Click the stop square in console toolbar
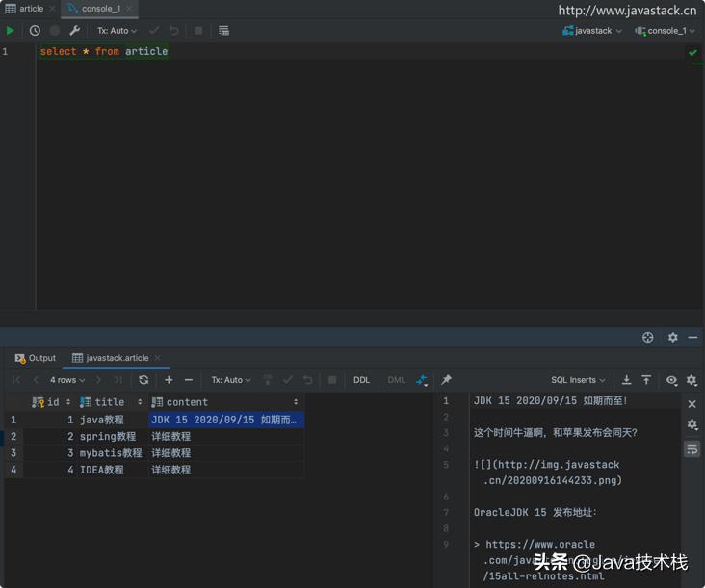The width and height of the screenshot is (705, 588). (x=197, y=31)
